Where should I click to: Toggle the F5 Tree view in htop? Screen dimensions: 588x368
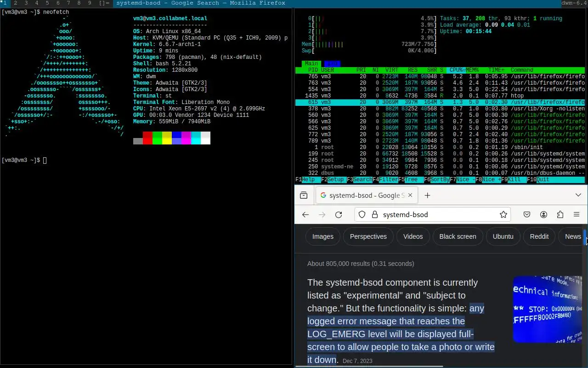point(411,179)
